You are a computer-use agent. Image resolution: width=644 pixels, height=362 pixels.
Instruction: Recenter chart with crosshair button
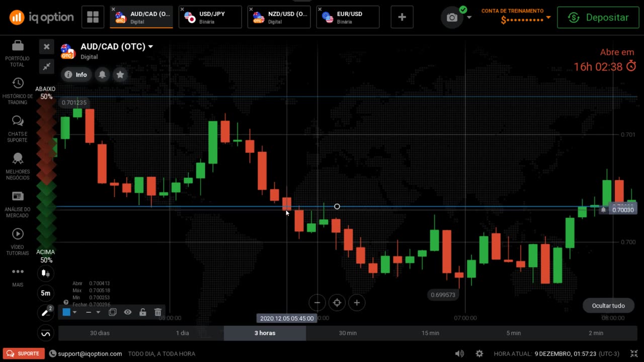coord(337,303)
